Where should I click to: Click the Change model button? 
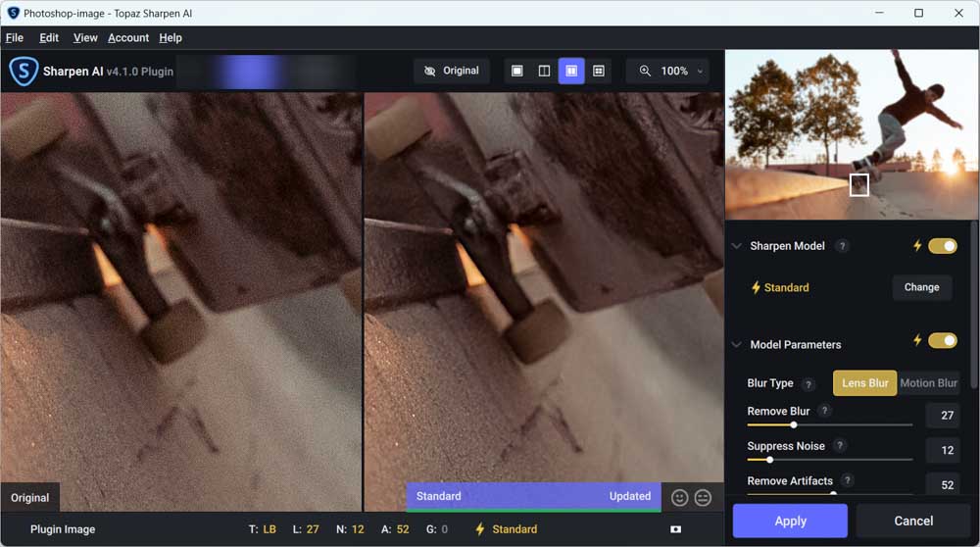point(921,287)
